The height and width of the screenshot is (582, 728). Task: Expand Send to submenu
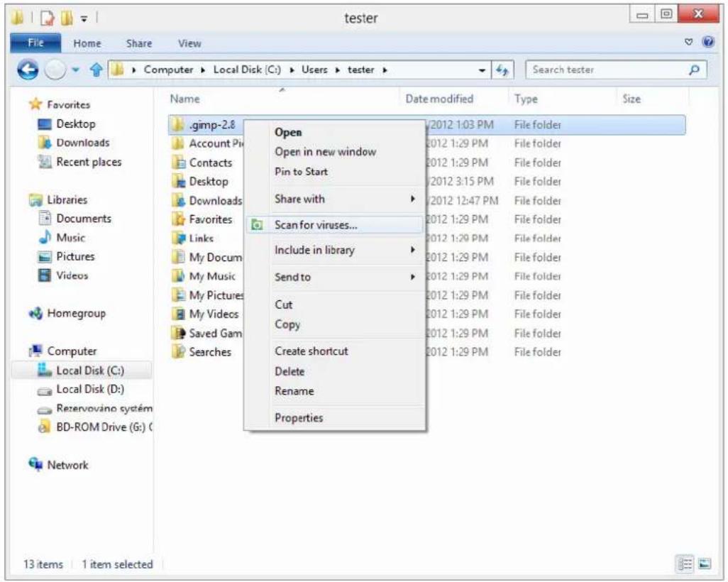tap(335, 278)
